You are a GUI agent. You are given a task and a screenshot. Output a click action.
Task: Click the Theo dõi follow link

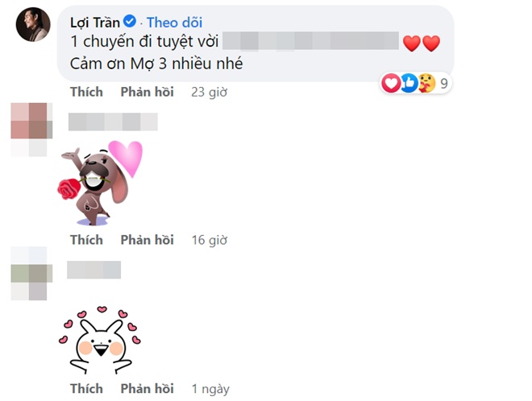[x=174, y=23]
